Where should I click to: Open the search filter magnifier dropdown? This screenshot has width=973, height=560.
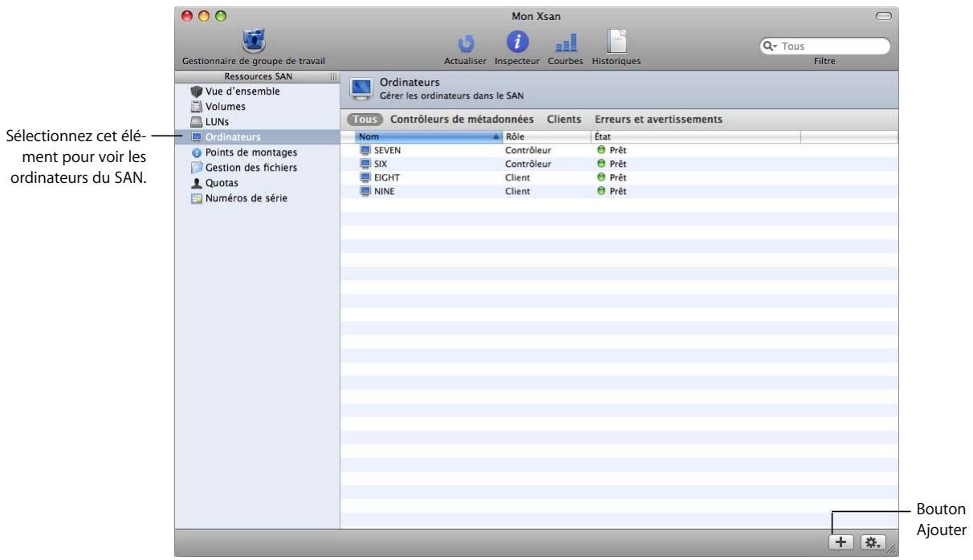click(x=772, y=47)
